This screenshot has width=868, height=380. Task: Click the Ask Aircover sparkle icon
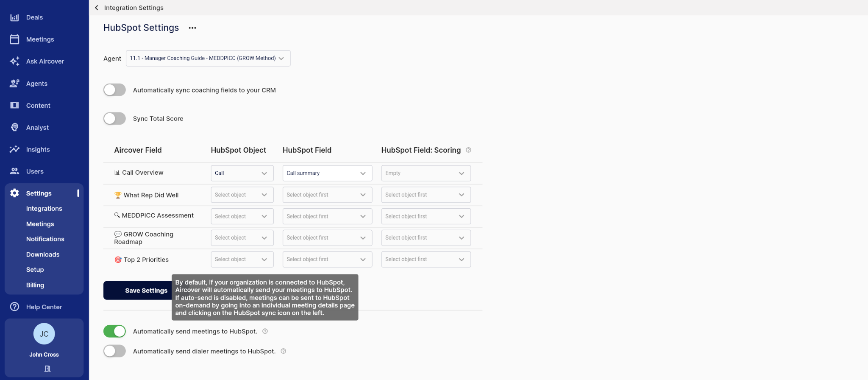pyautogui.click(x=14, y=61)
